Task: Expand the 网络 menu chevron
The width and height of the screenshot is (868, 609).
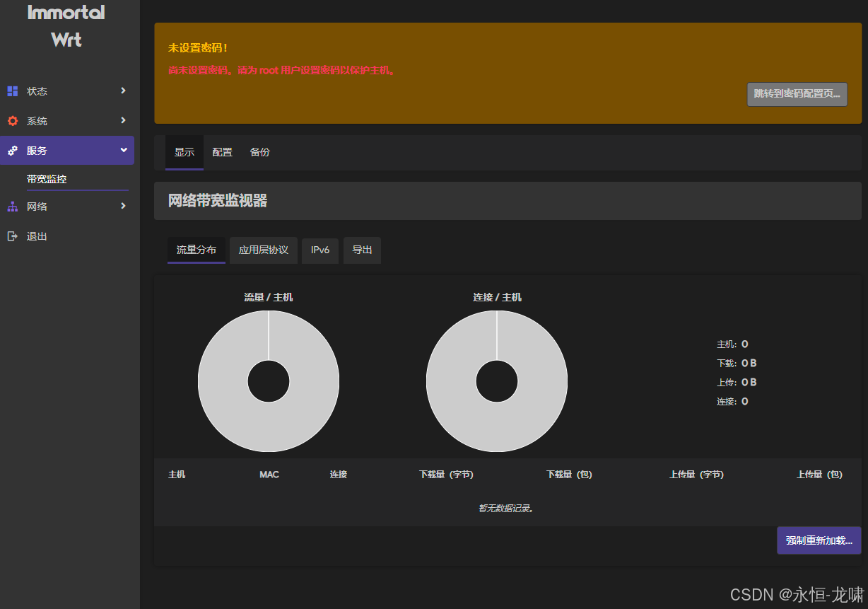Action: 123,206
